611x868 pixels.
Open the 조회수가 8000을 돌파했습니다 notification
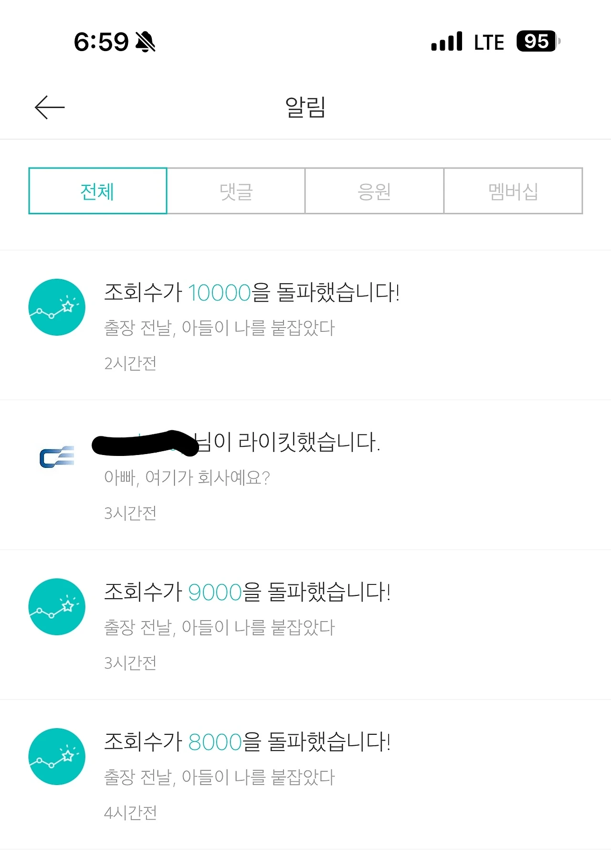(305, 775)
